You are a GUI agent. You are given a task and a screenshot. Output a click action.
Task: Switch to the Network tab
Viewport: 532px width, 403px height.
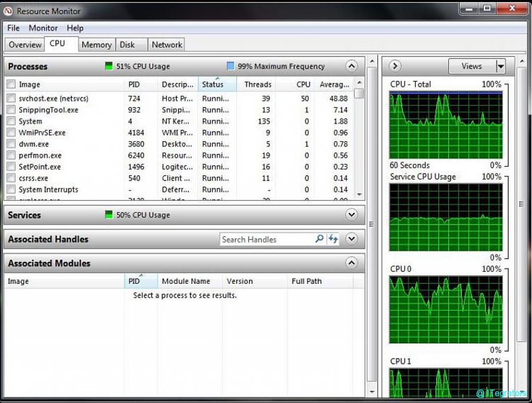[167, 45]
